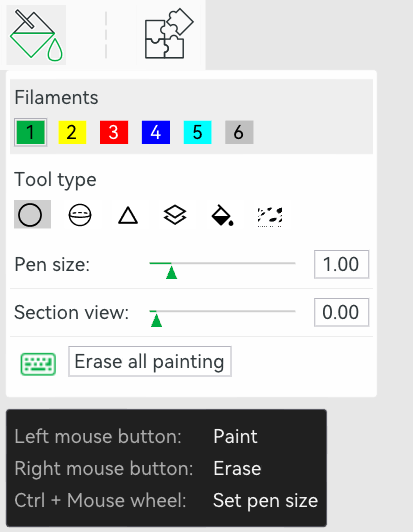413x532 pixels.
Task: Open the assembly puzzle view icon
Action: pyautogui.click(x=169, y=34)
